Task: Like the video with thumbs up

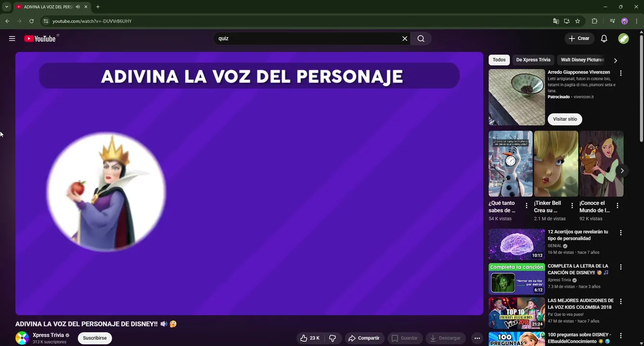Action: (310, 338)
